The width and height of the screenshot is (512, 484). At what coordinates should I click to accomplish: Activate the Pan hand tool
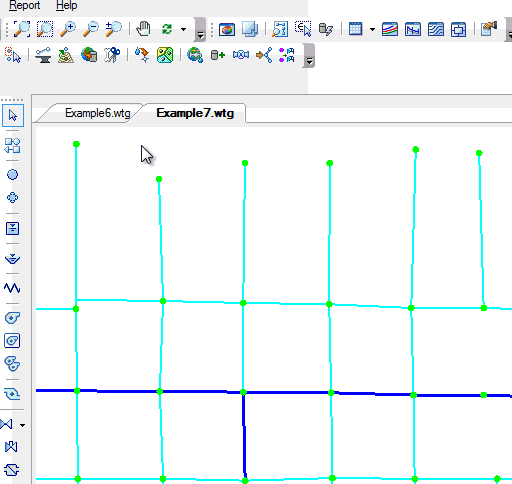(143, 29)
